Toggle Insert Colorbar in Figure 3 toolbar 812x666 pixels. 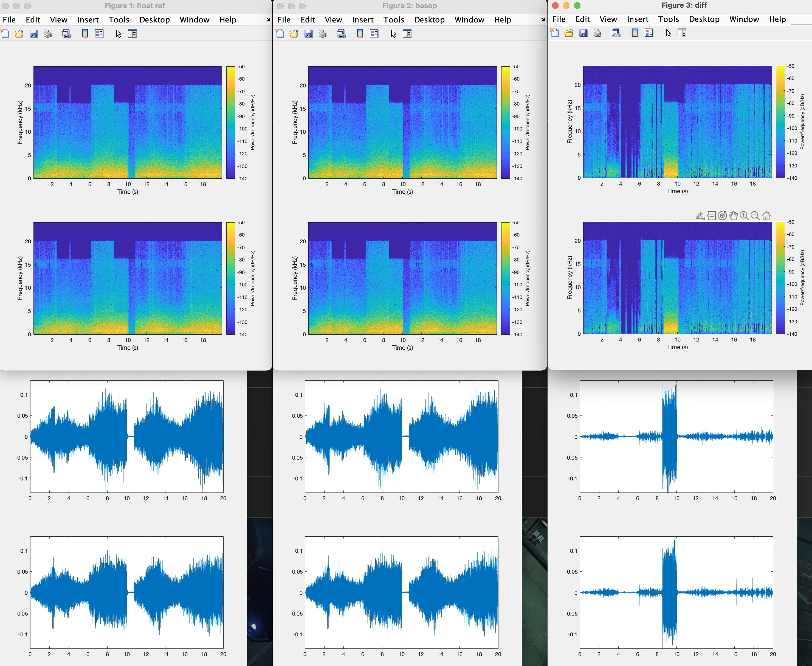tap(635, 33)
